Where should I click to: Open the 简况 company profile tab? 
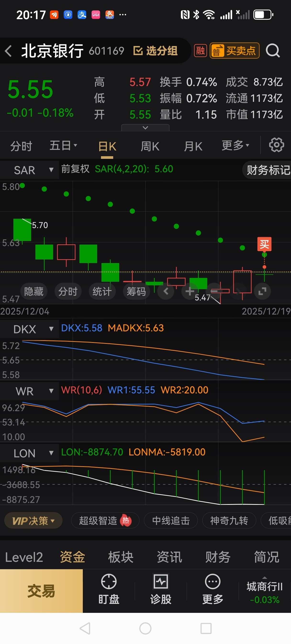267,557
